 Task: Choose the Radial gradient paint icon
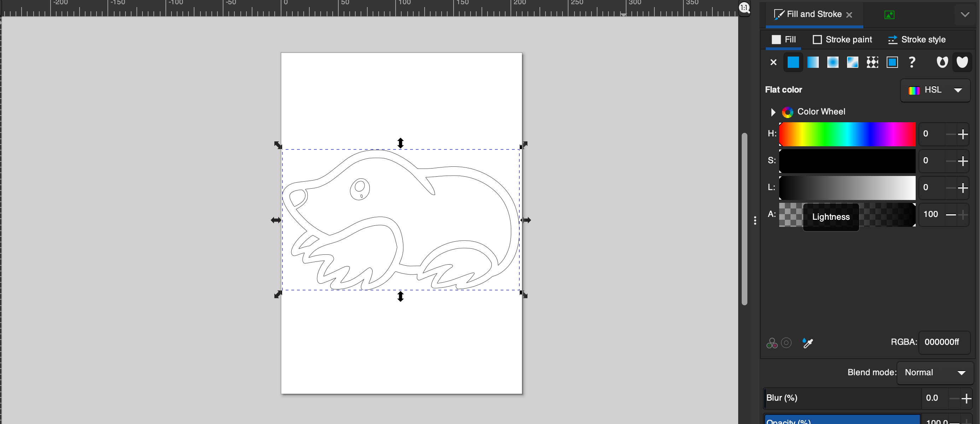pos(833,63)
